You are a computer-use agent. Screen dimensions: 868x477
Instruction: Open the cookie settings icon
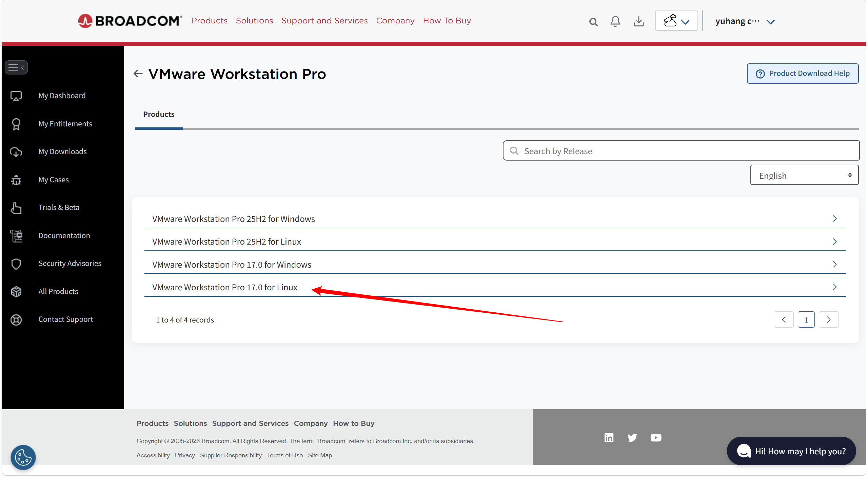point(23,457)
